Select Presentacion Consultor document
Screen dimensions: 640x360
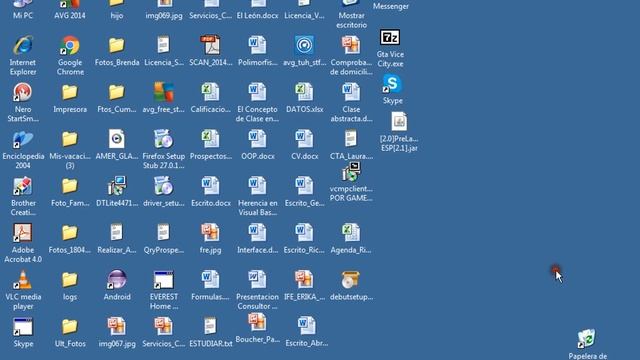point(258,280)
